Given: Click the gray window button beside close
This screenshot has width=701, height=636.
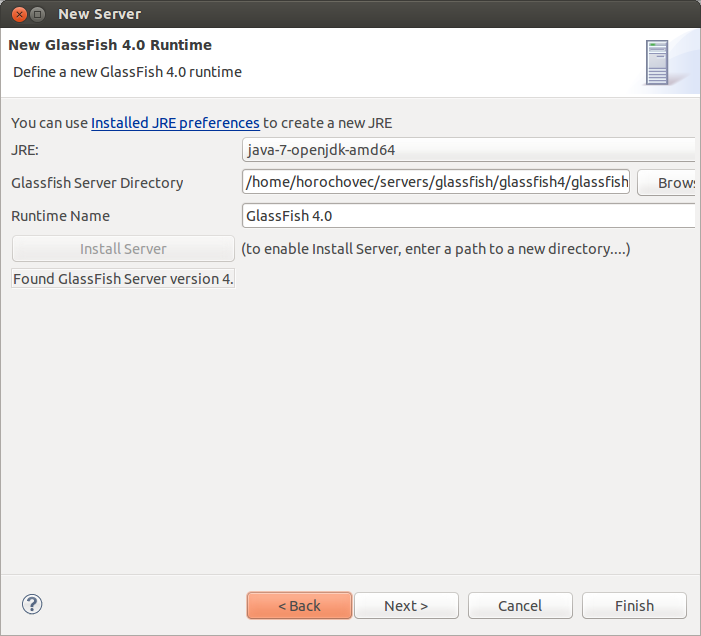Looking at the screenshot, I should [38, 14].
